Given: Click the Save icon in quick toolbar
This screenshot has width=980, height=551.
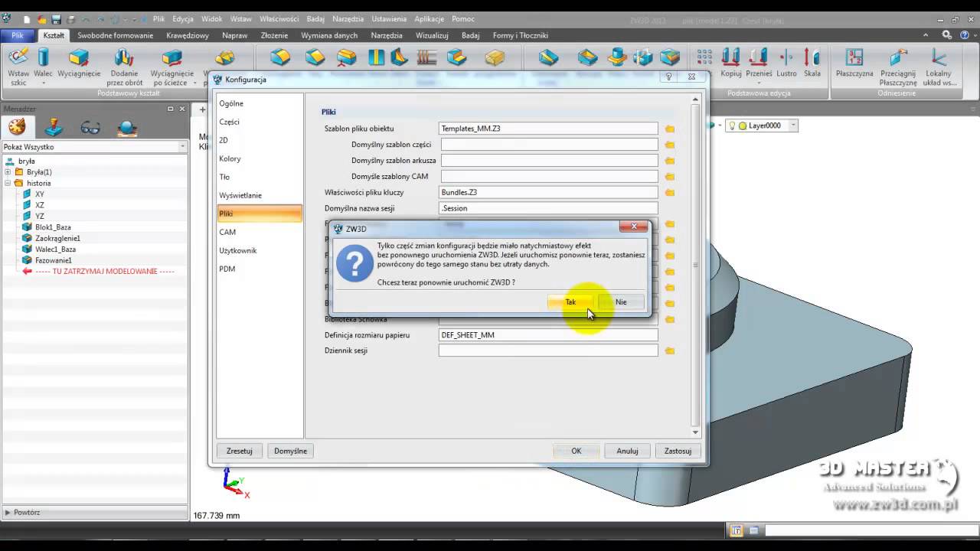Looking at the screenshot, I should [57, 19].
